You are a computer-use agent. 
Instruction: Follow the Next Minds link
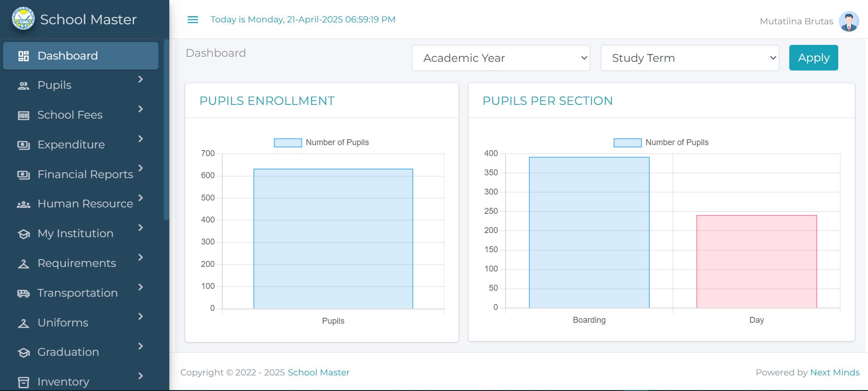click(x=835, y=372)
